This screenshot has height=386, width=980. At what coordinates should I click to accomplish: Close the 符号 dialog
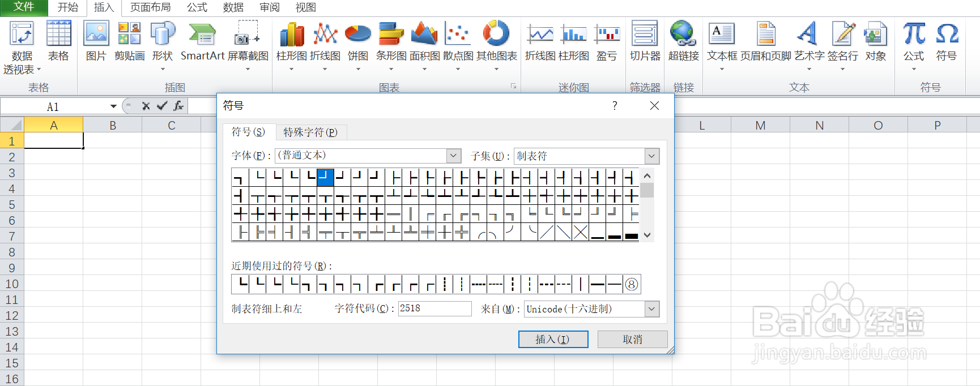pyautogui.click(x=654, y=106)
